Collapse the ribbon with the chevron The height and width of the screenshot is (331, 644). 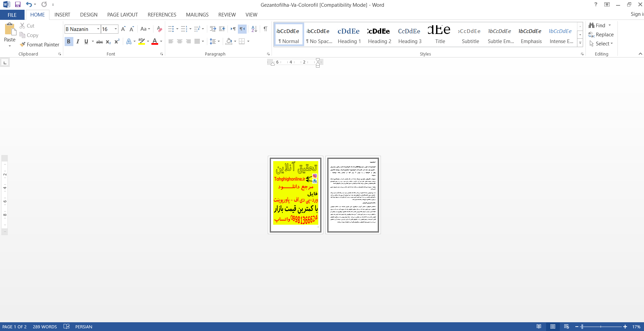click(x=640, y=54)
